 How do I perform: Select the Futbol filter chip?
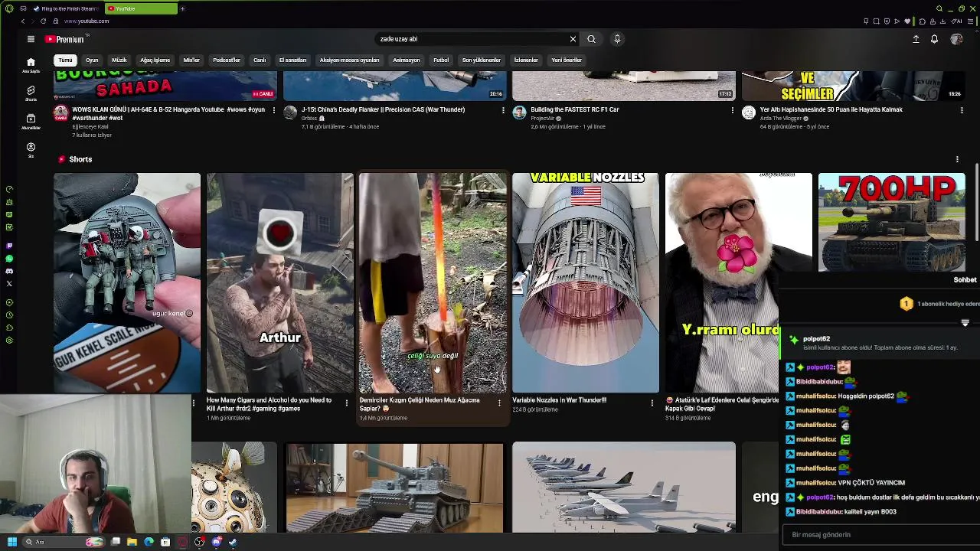[x=441, y=60]
